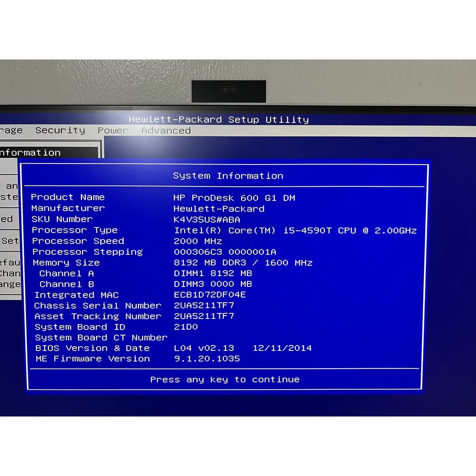
Task: Click the SKU value 'K4V35US#ABA'
Action: click(207, 219)
